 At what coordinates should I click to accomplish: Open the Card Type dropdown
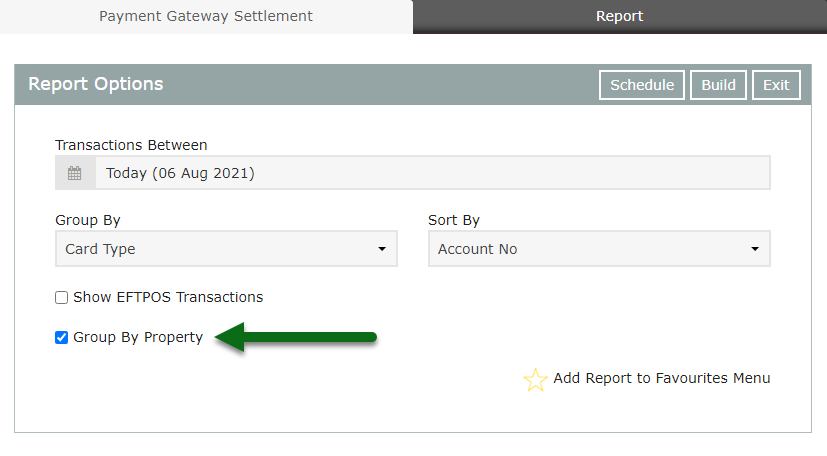(226, 249)
